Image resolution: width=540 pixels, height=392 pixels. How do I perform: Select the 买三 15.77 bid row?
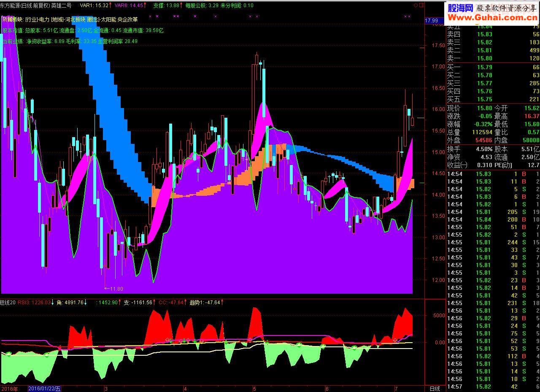coord(493,83)
